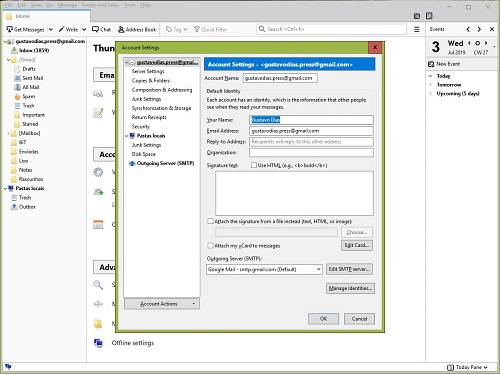This screenshot has height=374, width=500.
Task: Open the calendar tab icon
Action: 417,16
